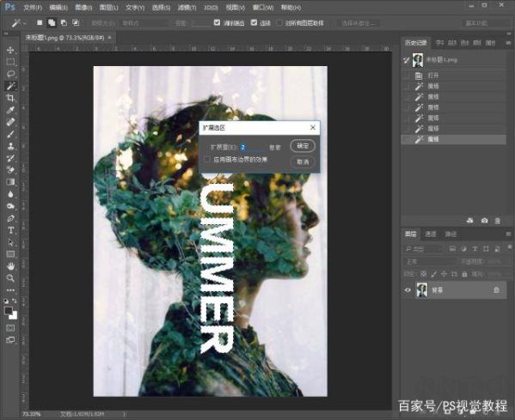Select the Eyedropper tool
The height and width of the screenshot is (420, 515).
[10, 110]
